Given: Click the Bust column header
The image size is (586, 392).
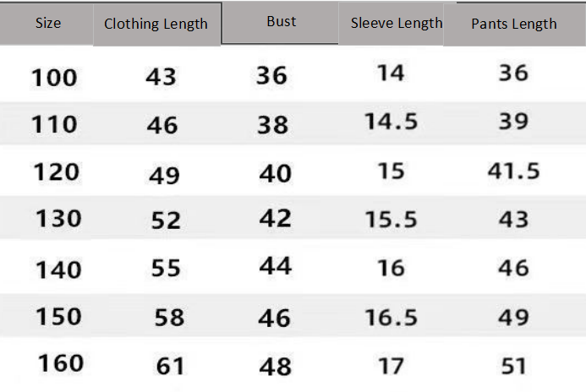Looking at the screenshot, I should click(281, 21).
